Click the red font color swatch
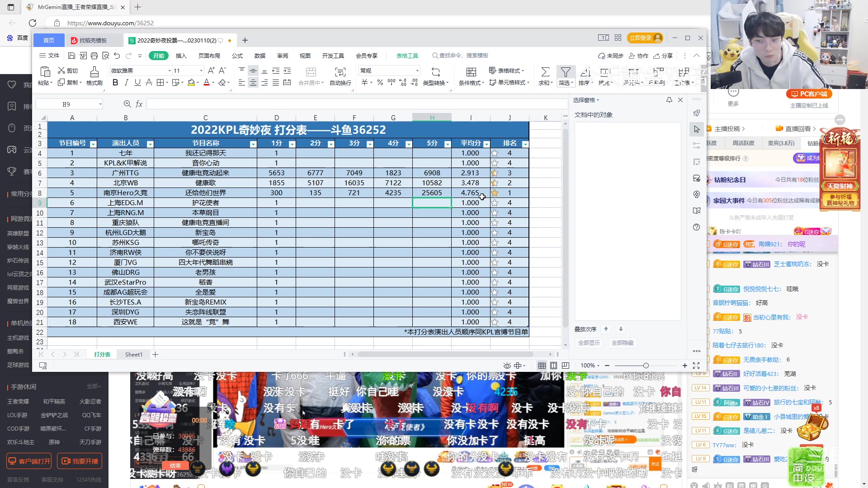Image resolution: width=868 pixels, height=488 pixels. (207, 83)
